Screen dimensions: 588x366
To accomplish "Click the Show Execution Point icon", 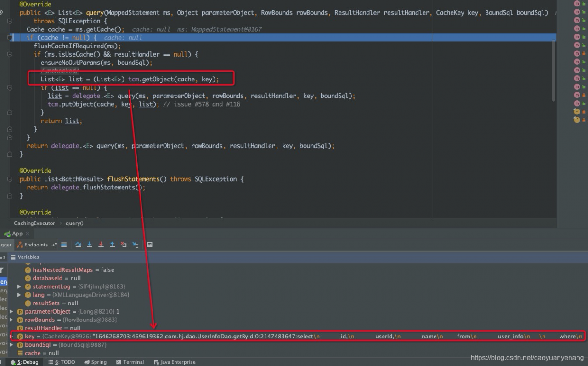I will [x=64, y=245].
